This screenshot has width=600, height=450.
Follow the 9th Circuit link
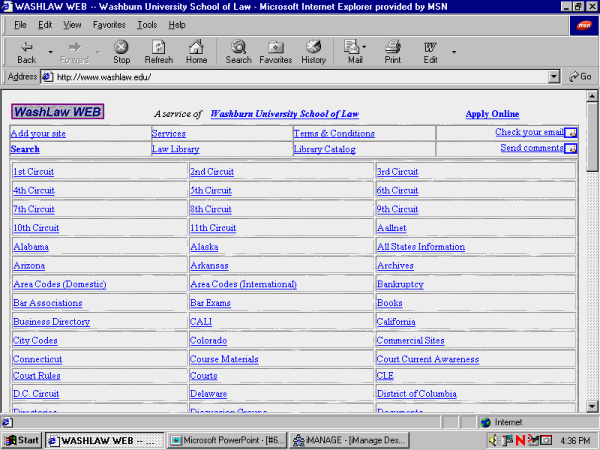point(397,209)
